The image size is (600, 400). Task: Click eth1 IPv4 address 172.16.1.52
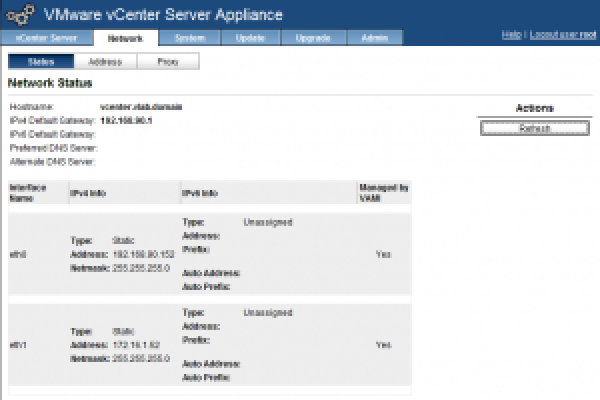coord(136,345)
